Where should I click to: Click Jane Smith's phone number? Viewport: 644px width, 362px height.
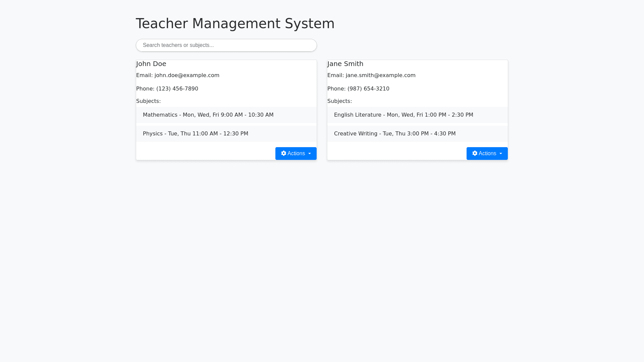[x=368, y=89]
